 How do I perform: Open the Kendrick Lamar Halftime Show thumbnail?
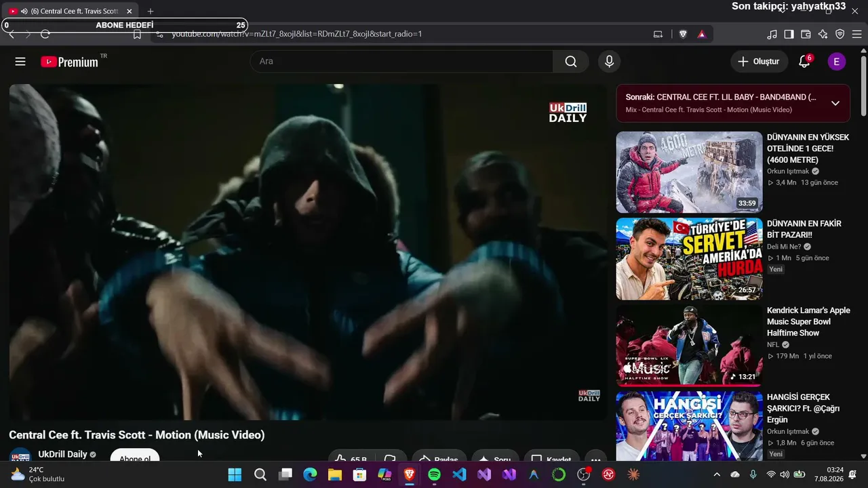(689, 346)
